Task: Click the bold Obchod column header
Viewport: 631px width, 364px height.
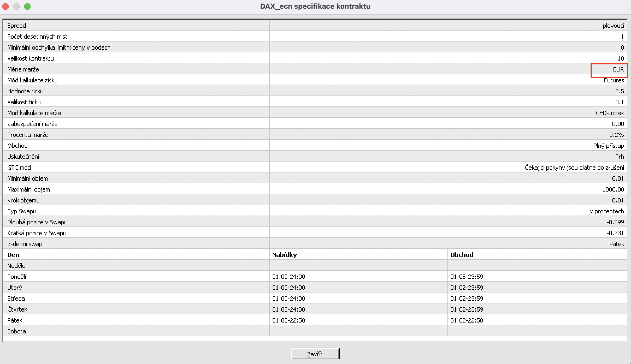Action: (462, 255)
